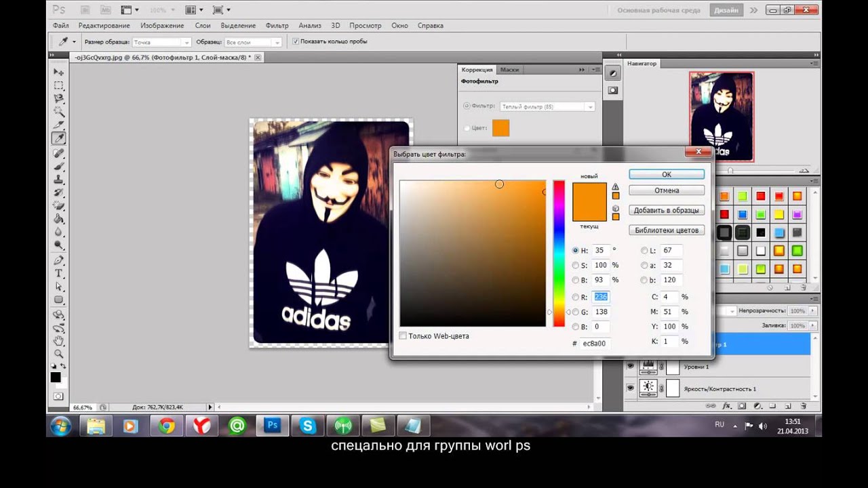
Task: Select the Lab a radio button
Action: [644, 266]
